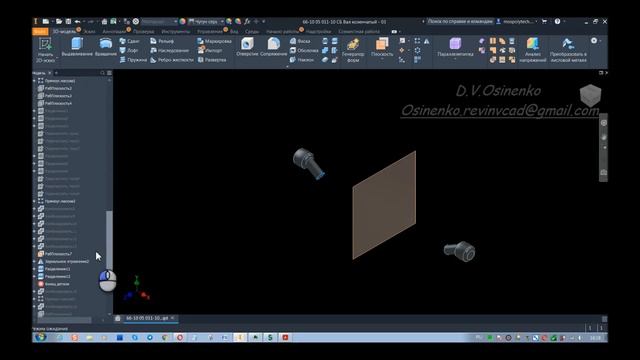The height and width of the screenshot is (360, 640).
Task: Choose the Наклон draft tool
Action: tap(302, 60)
